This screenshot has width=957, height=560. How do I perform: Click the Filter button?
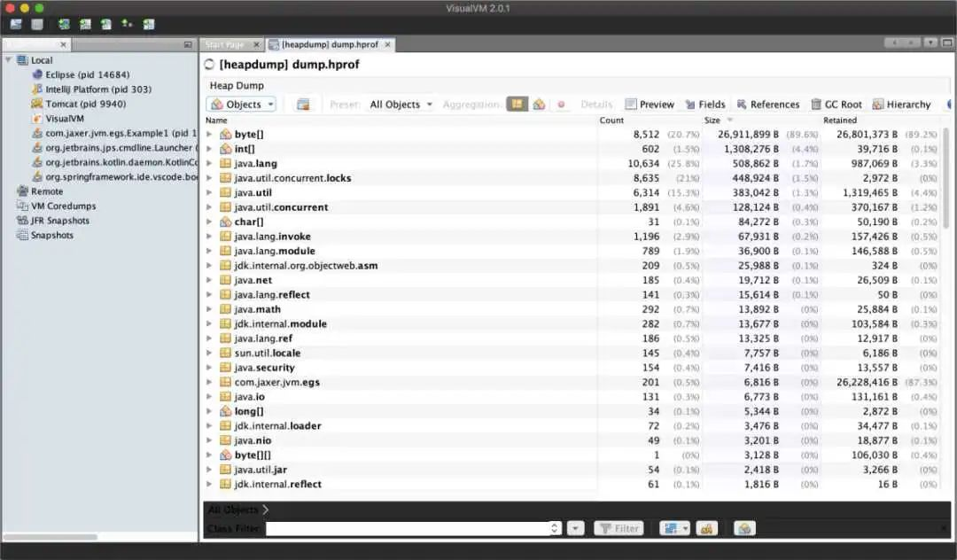tap(619, 528)
